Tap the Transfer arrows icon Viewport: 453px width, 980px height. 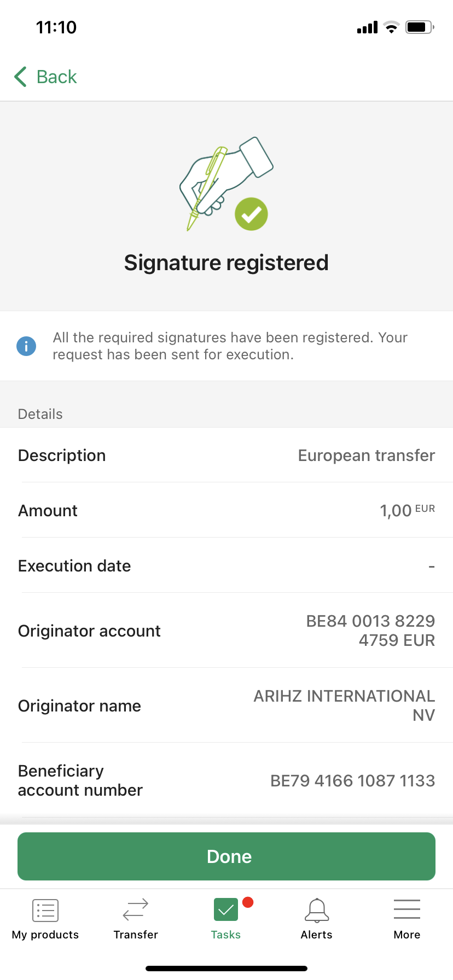click(136, 910)
